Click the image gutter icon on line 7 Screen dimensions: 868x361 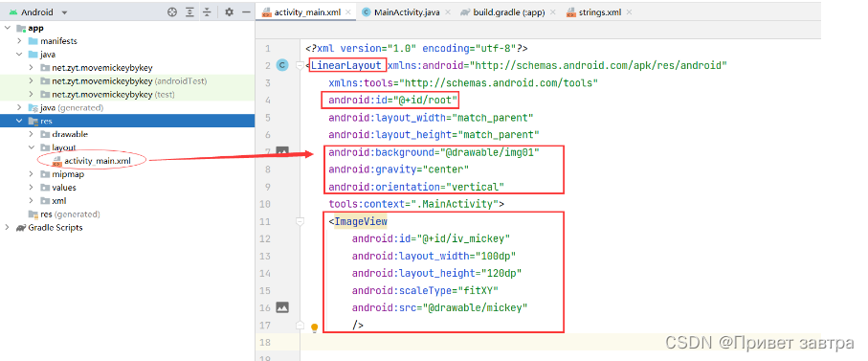[x=282, y=151]
